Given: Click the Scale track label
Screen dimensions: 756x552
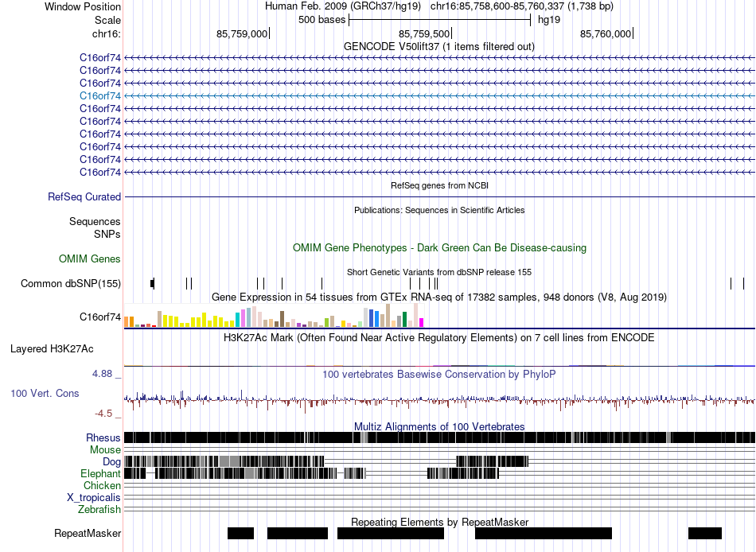Looking at the screenshot, I should tap(107, 20).
